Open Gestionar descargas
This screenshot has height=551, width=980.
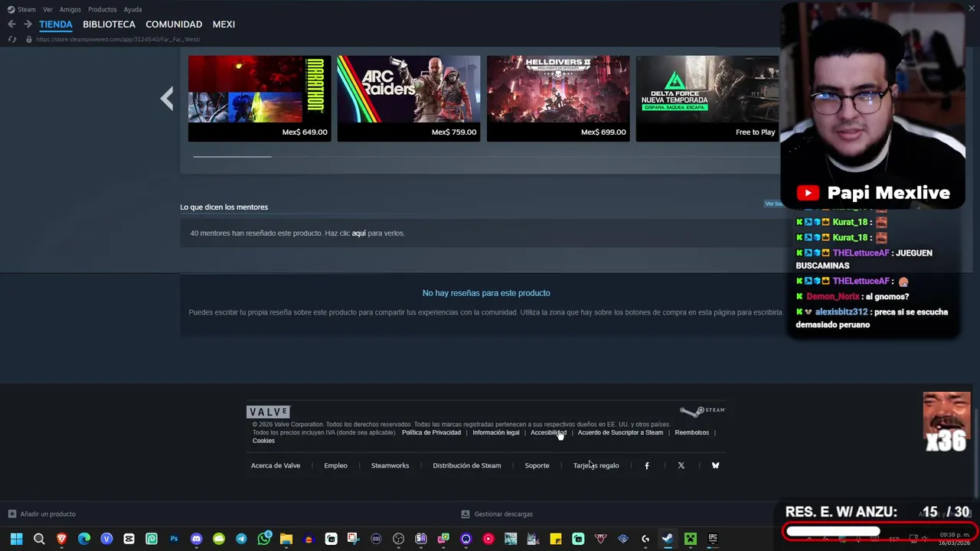(x=497, y=514)
